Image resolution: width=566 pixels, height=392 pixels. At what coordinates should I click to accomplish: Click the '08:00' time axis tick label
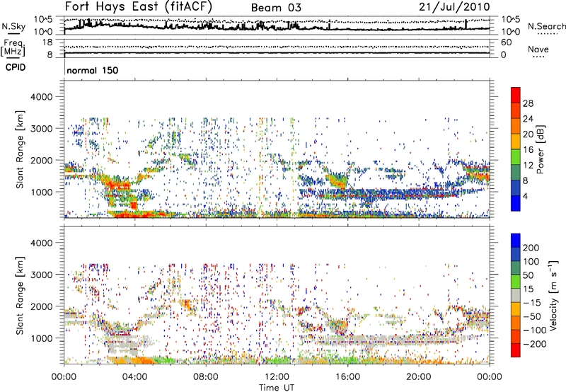point(206,377)
